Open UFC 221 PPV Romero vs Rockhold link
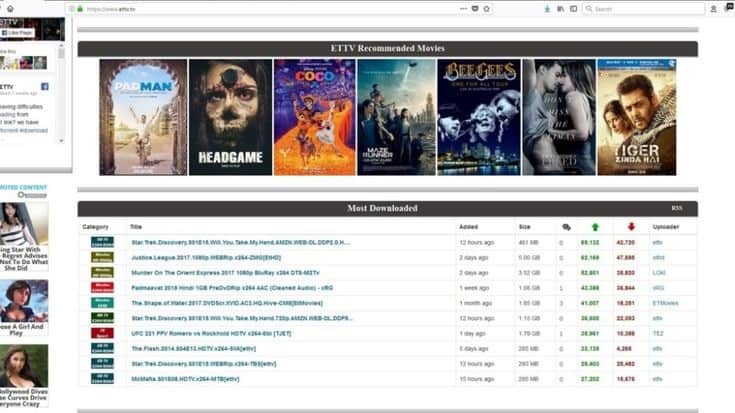 tap(211, 333)
